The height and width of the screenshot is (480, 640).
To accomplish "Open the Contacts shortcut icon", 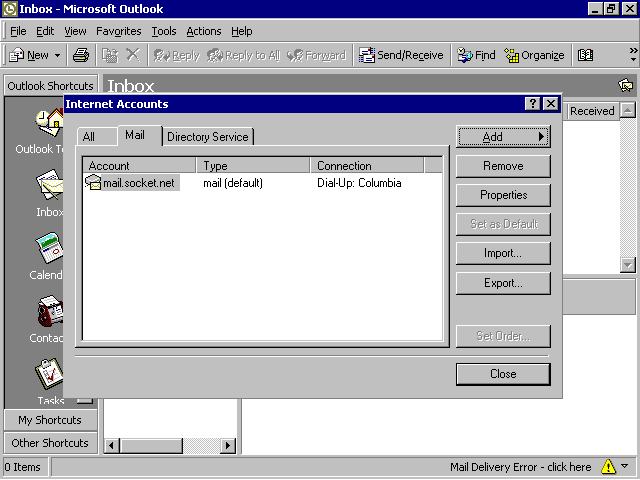I will [50, 311].
